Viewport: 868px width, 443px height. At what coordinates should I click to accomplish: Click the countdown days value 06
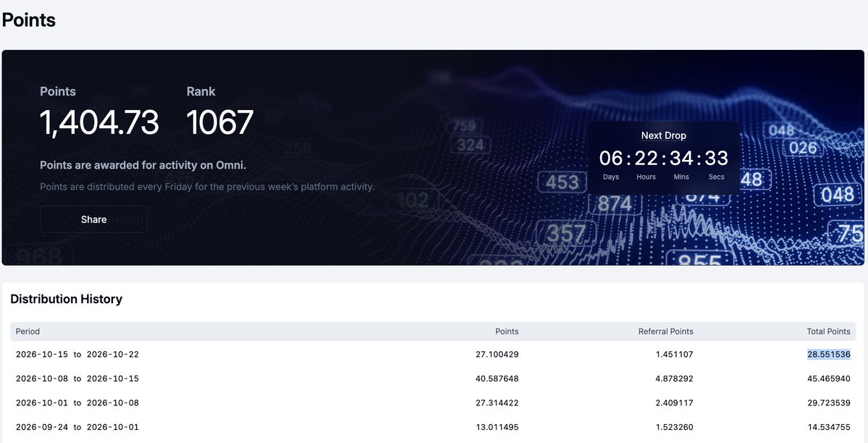click(x=611, y=159)
